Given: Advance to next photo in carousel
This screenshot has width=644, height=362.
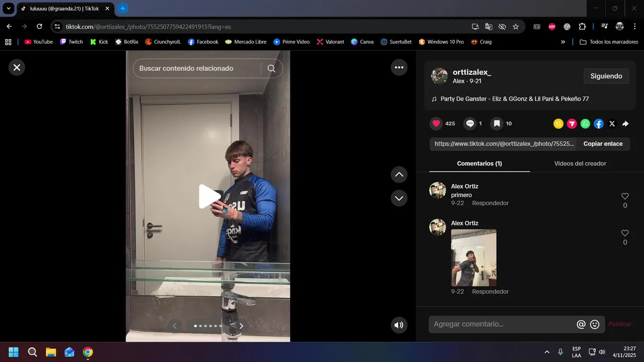Looking at the screenshot, I should [x=241, y=326].
